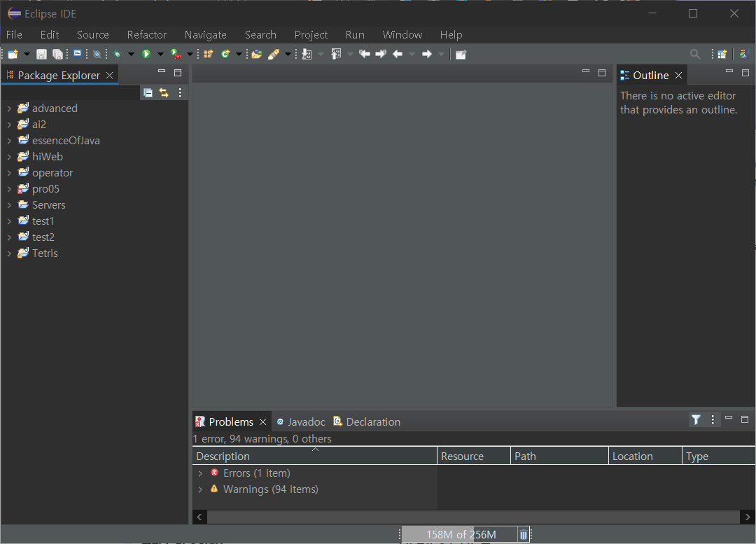Click the Pin Editor toolbar icon
Screen dimensions: 756x544
point(461,55)
